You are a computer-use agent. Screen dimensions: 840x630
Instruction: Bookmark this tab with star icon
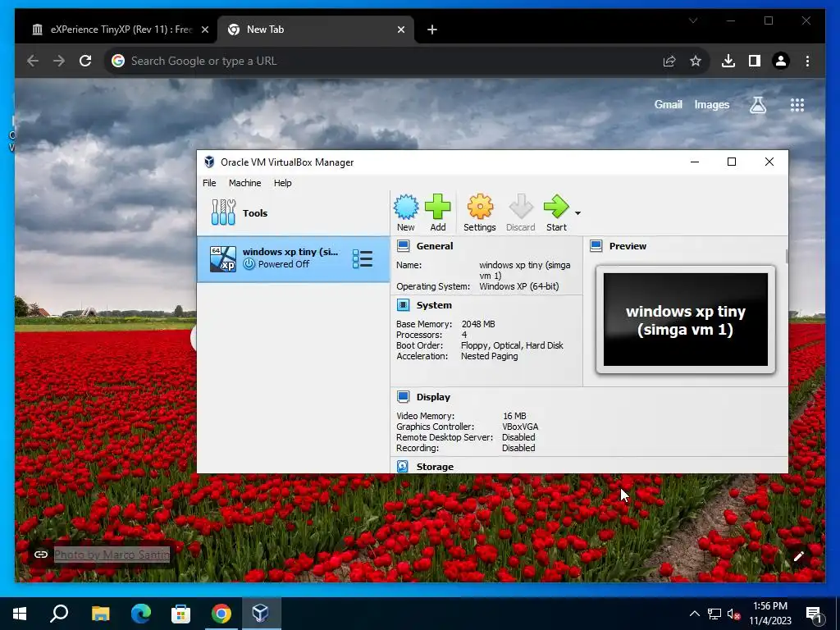[696, 61]
